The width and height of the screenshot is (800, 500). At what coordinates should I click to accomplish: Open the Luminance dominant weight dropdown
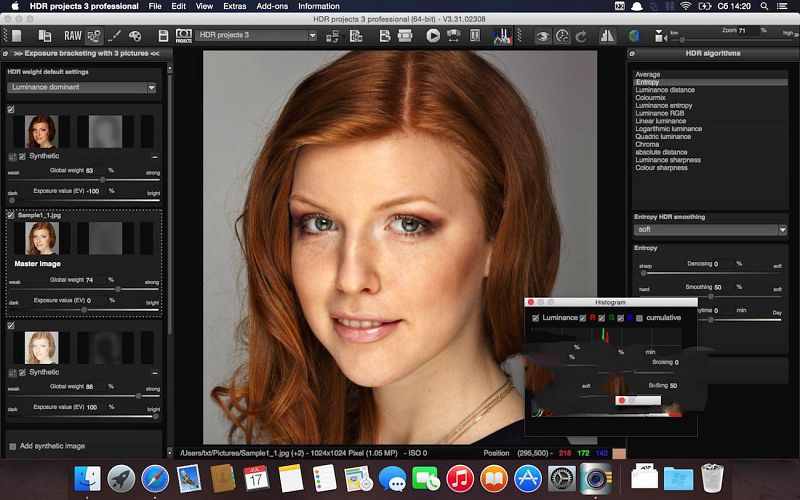[82, 88]
